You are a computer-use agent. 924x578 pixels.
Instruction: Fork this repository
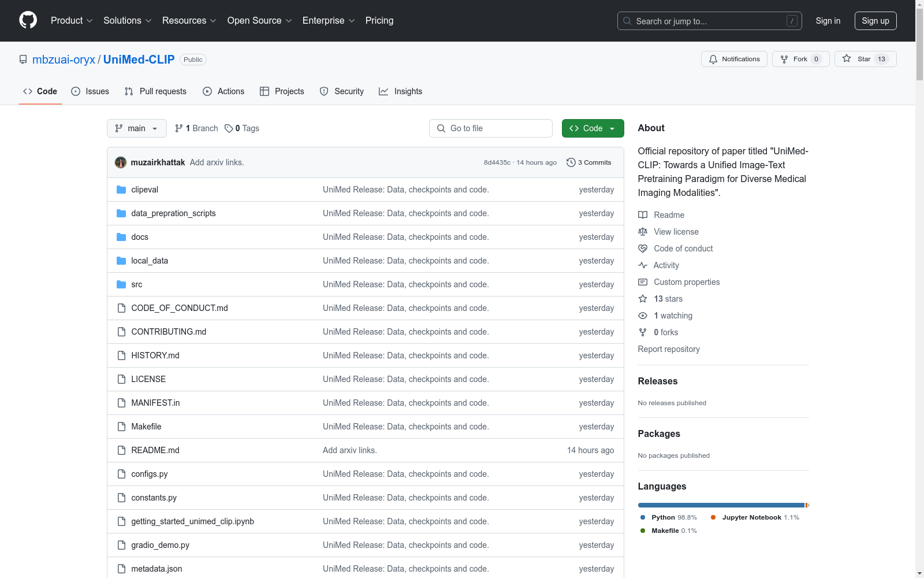pyautogui.click(x=800, y=59)
